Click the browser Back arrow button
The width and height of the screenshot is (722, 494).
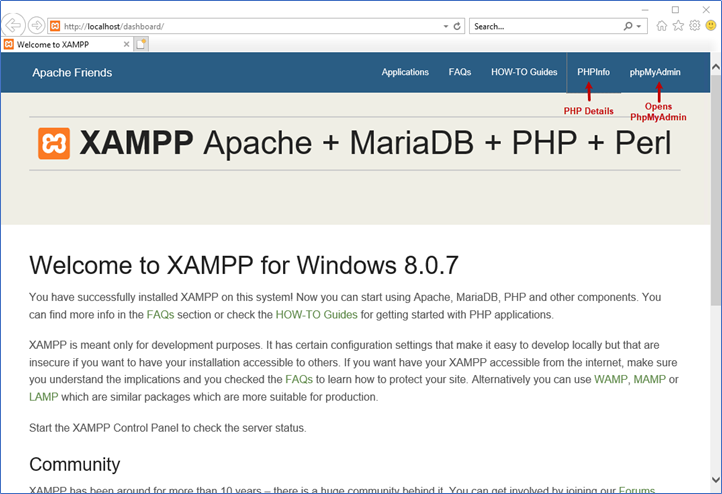coord(13,25)
